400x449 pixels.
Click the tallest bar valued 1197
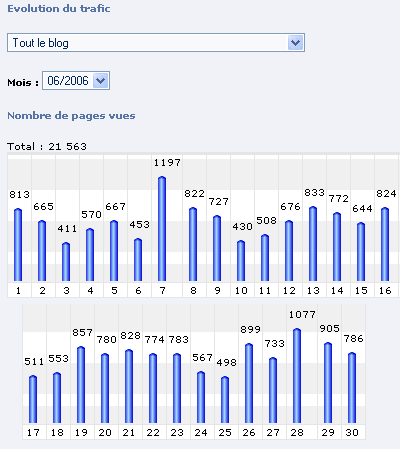pos(162,229)
